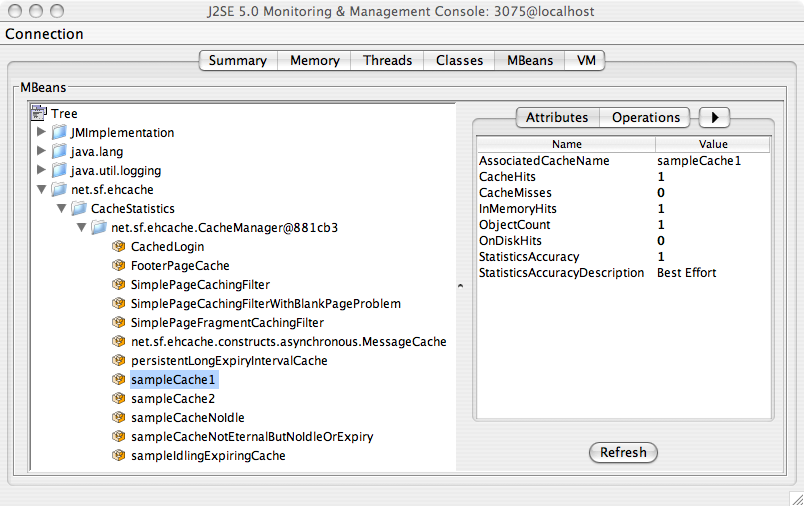
Task: Select the MBeans tab
Action: click(530, 60)
